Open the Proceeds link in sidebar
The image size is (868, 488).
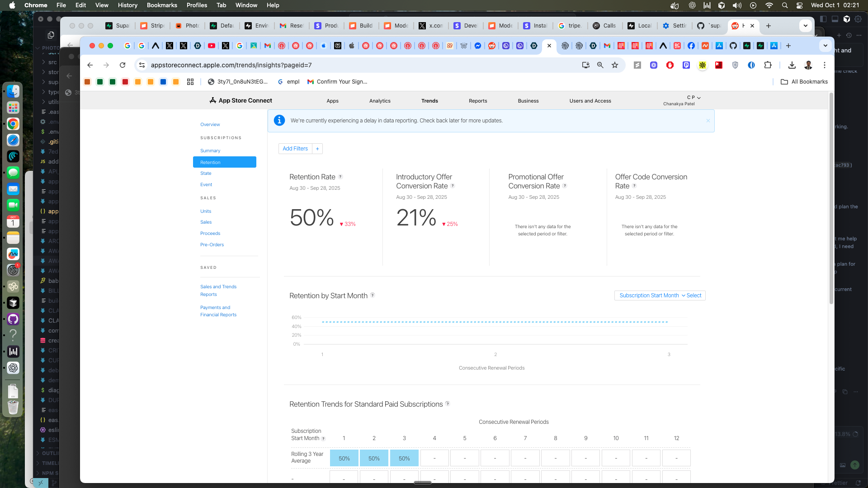(210, 234)
